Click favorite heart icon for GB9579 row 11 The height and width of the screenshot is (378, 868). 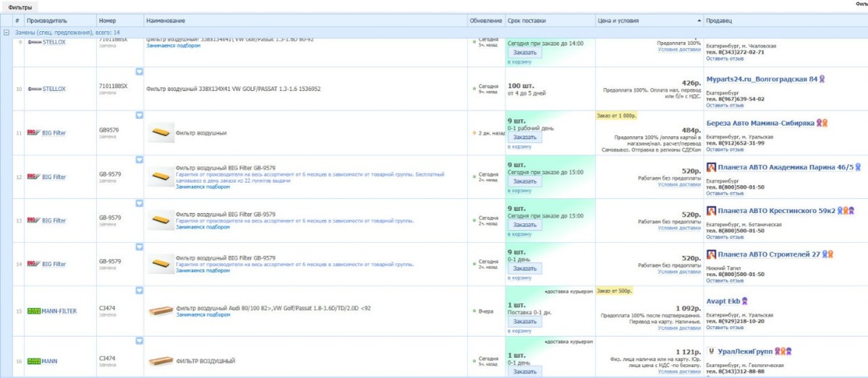140,115
